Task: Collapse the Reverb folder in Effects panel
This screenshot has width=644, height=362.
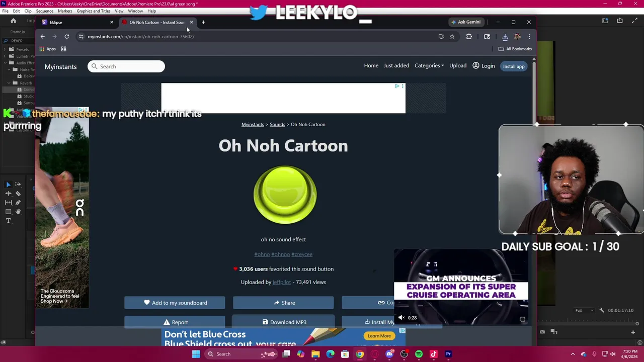Action: (9, 82)
